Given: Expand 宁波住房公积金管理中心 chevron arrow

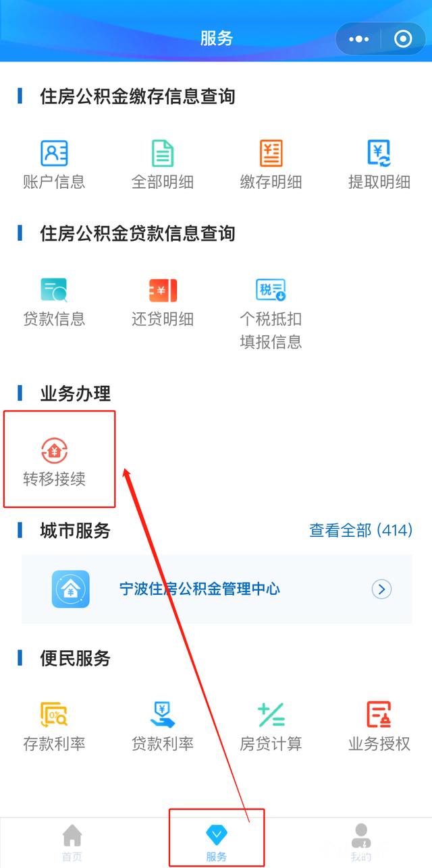Looking at the screenshot, I should coord(381,589).
